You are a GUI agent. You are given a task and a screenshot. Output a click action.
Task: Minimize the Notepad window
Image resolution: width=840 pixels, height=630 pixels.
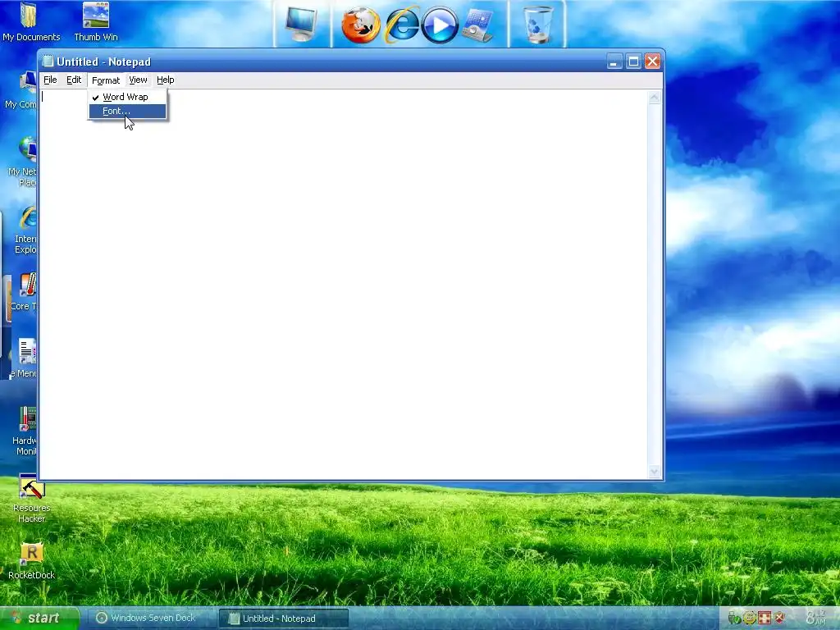coord(614,62)
